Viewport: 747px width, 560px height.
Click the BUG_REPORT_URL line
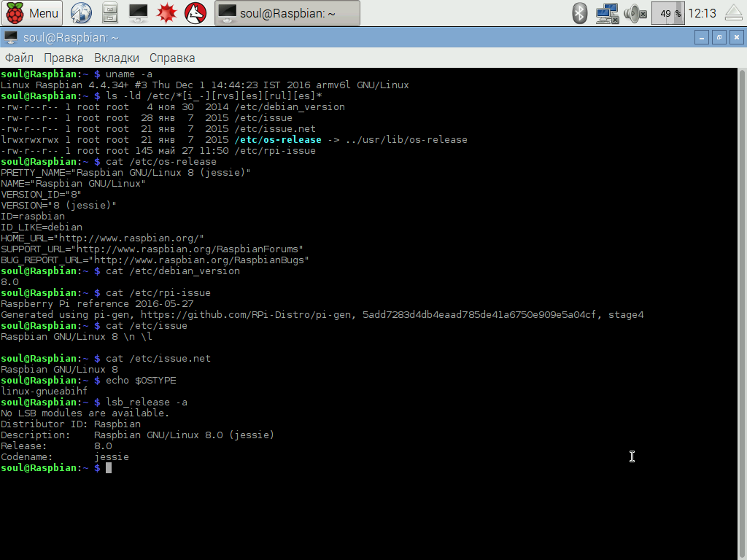pos(155,260)
